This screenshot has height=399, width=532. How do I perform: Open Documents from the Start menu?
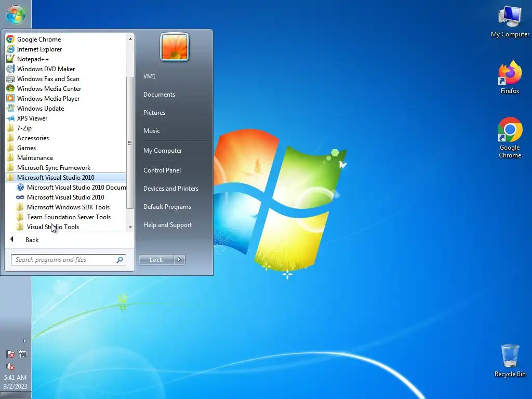pos(159,95)
